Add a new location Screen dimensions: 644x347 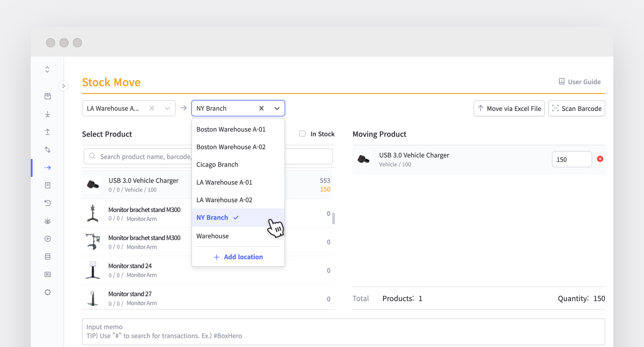point(238,257)
